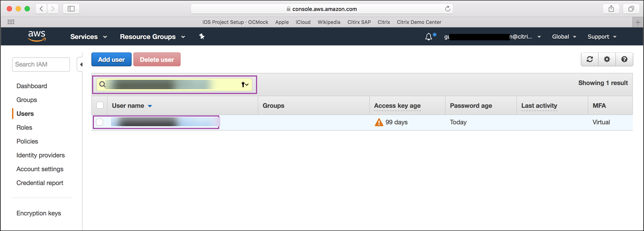Open the Roles section in sidebar
644x231 pixels.
point(25,128)
